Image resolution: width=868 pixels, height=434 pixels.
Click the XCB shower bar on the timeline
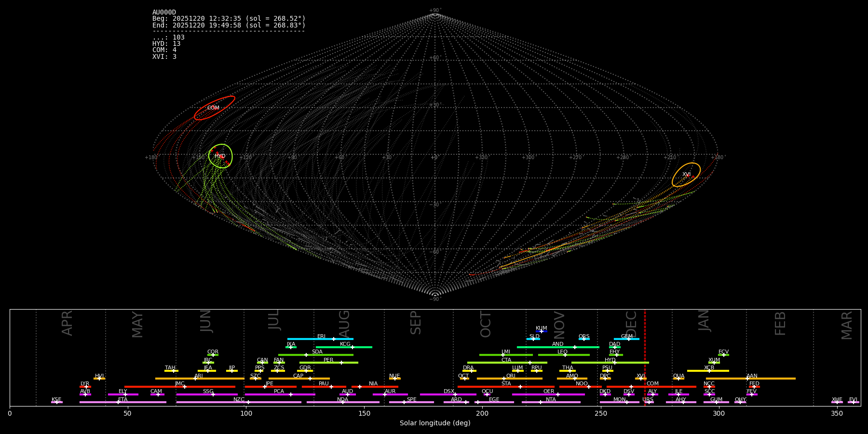point(708,371)
